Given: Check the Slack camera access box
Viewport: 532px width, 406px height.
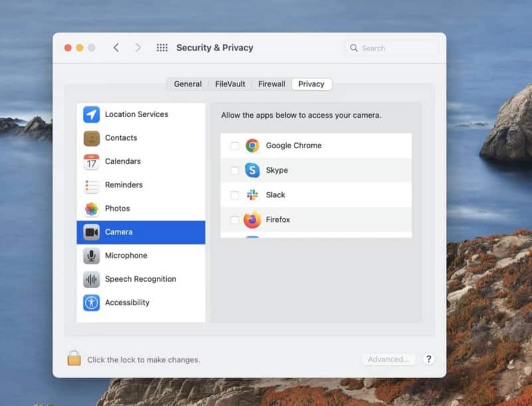Looking at the screenshot, I should click(x=235, y=195).
